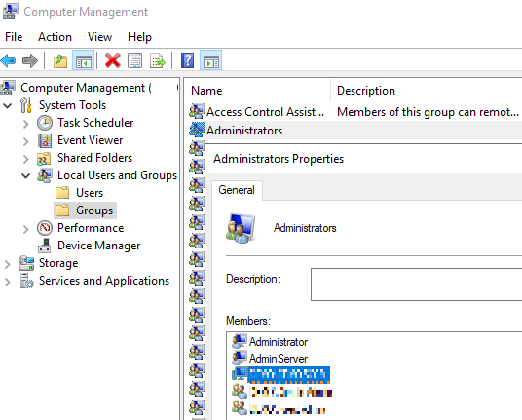Click the Up one level folder icon
Image resolution: width=522 pixels, height=420 pixels.
point(60,61)
